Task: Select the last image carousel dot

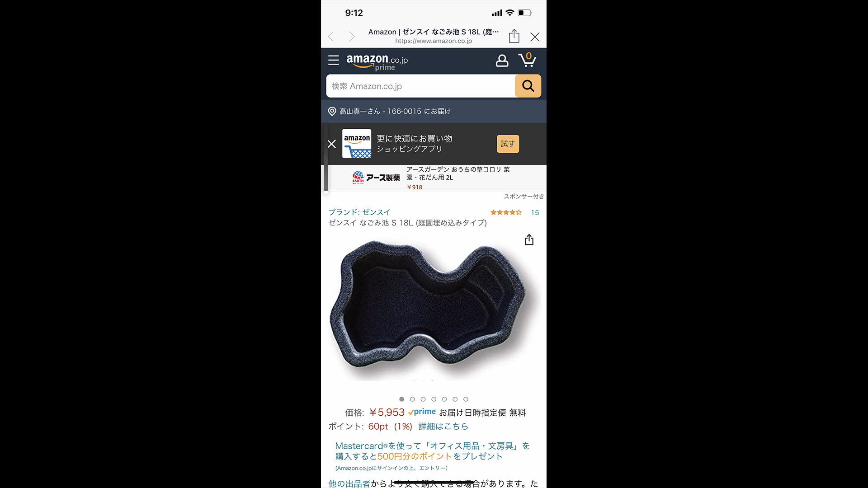Action: pyautogui.click(x=466, y=399)
